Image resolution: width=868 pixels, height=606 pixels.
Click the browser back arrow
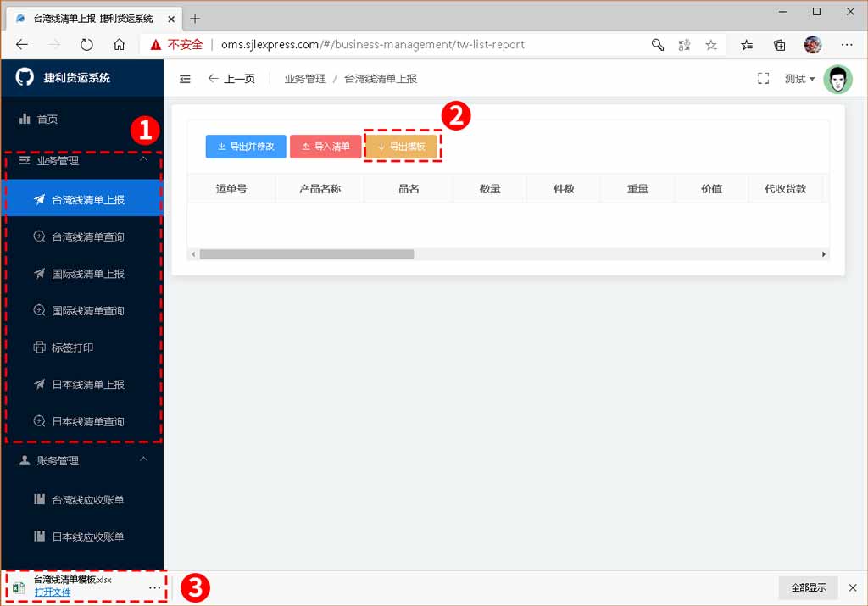coord(21,45)
